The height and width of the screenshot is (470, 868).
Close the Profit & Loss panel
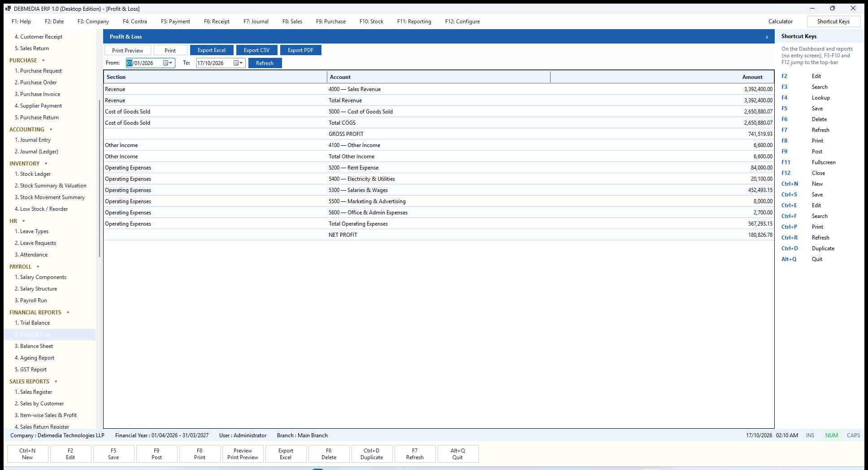point(767,37)
